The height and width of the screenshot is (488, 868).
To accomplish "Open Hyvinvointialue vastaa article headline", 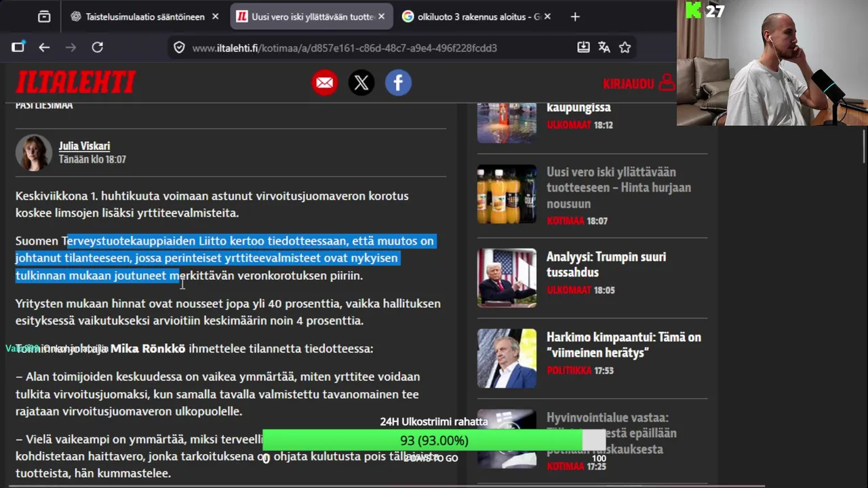I will pos(612,433).
